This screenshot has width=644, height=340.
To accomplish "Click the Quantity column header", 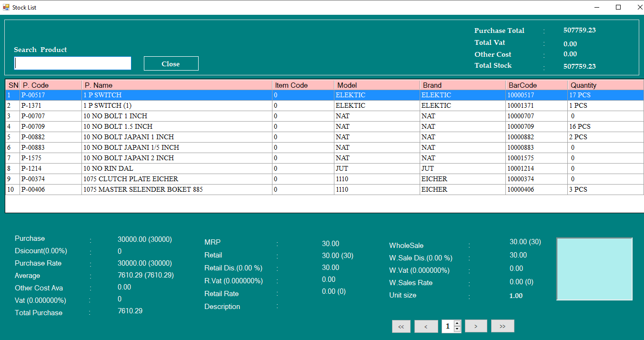I will [x=605, y=85].
